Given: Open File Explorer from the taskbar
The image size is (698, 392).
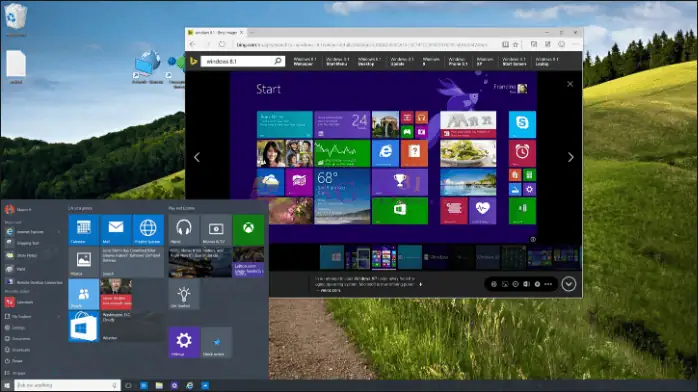Looking at the screenshot, I should pos(159,385).
